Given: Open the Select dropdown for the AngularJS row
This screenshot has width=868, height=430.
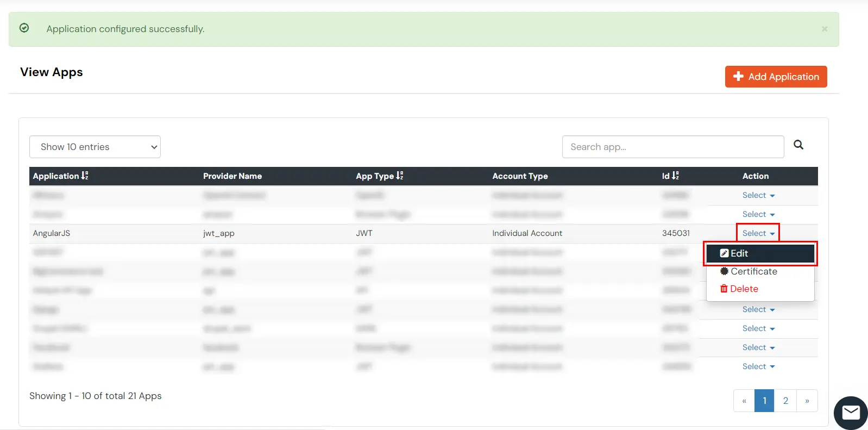Looking at the screenshot, I should [758, 233].
